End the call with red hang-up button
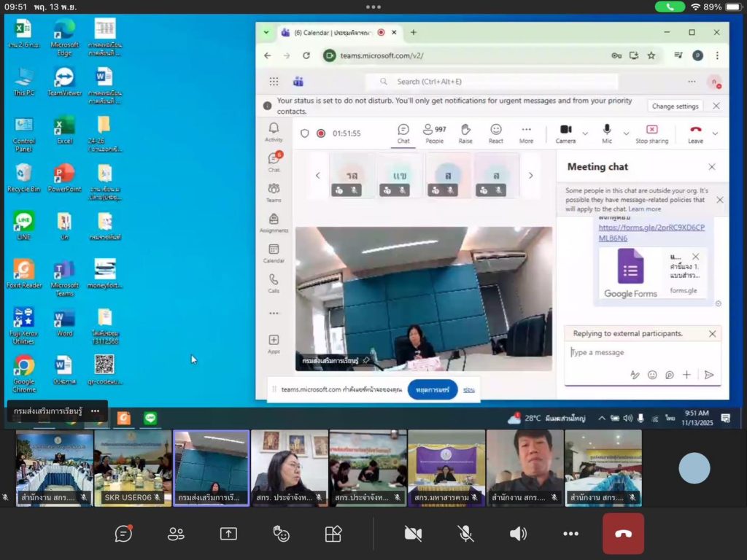 (623, 534)
